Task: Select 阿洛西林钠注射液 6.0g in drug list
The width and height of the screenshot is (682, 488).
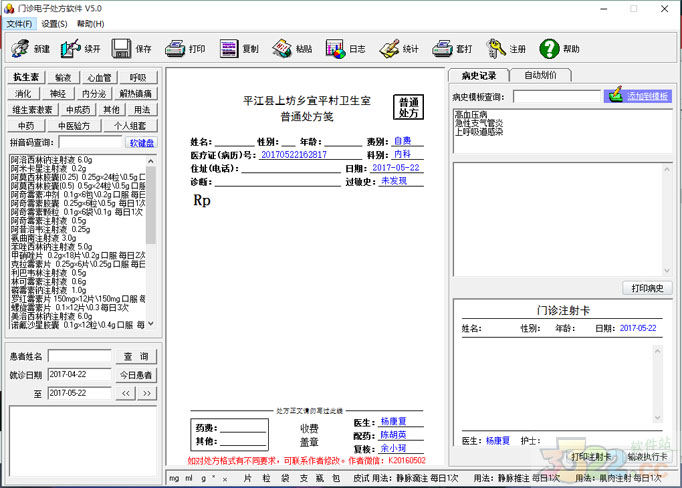Action: pos(52,160)
